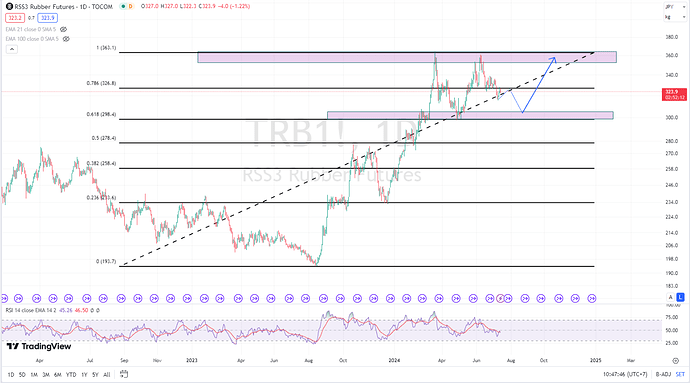Screen dimensions: 690x383
Task: Click the red sell price 323.2 button
Action: tap(15, 18)
